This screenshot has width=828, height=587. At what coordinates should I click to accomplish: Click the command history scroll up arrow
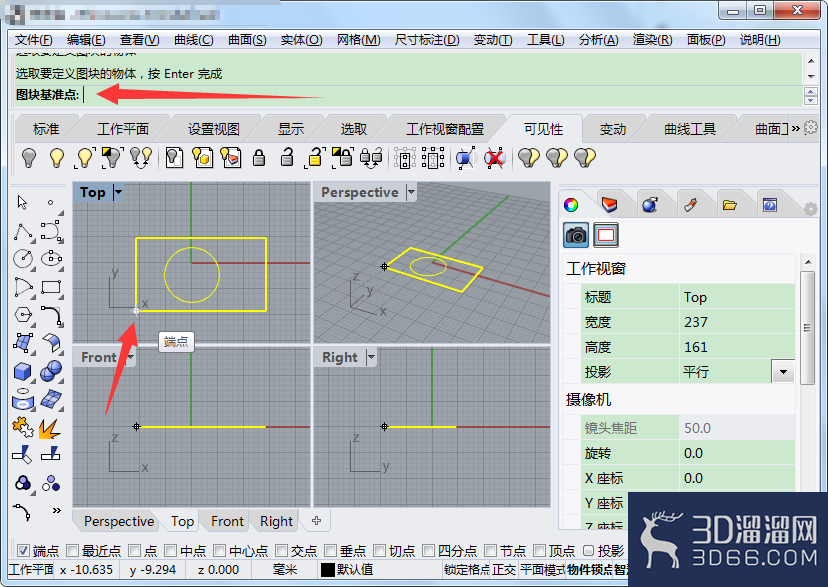click(x=811, y=61)
